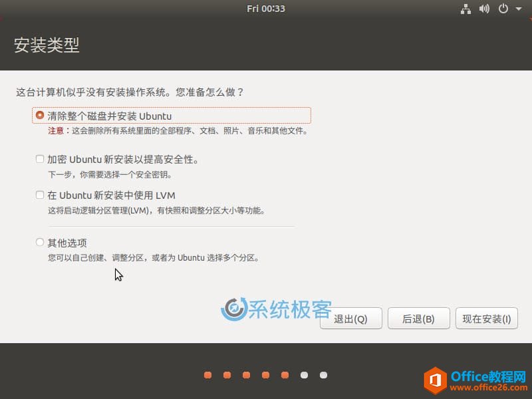Expand the system menu dropdown arrow

tap(519, 9)
